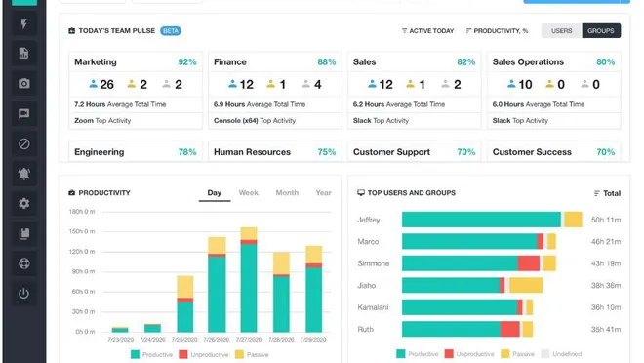Image resolution: width=644 pixels, height=363 pixels.
Task: Open the reports chart document icon
Action: click(23, 53)
